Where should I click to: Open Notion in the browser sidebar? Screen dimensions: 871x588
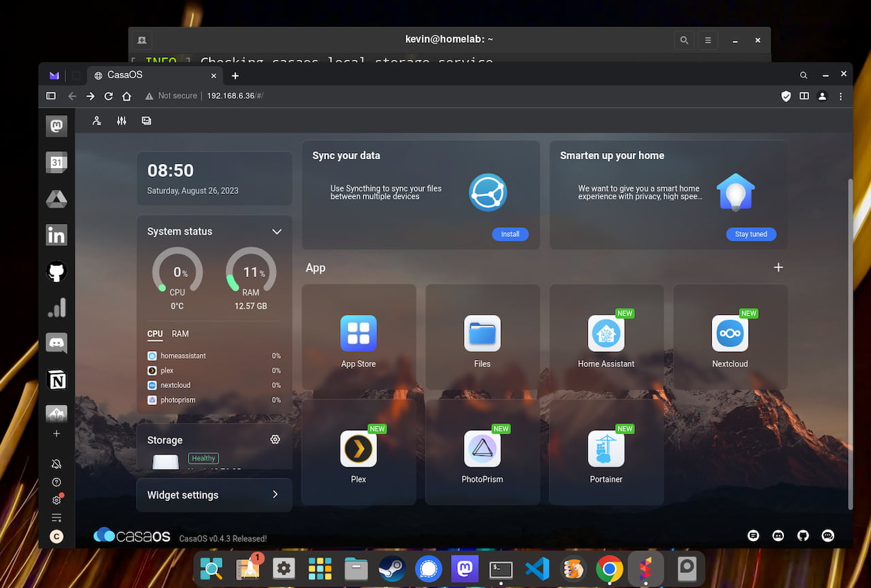pos(56,380)
